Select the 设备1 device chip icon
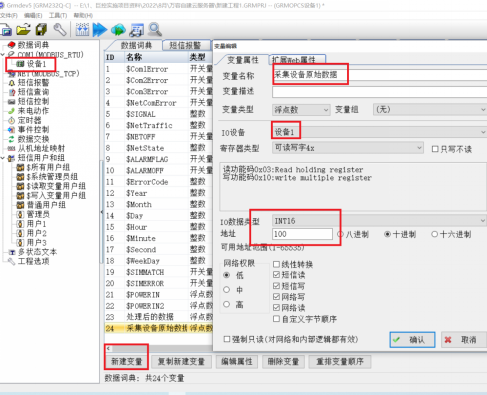 coord(20,64)
